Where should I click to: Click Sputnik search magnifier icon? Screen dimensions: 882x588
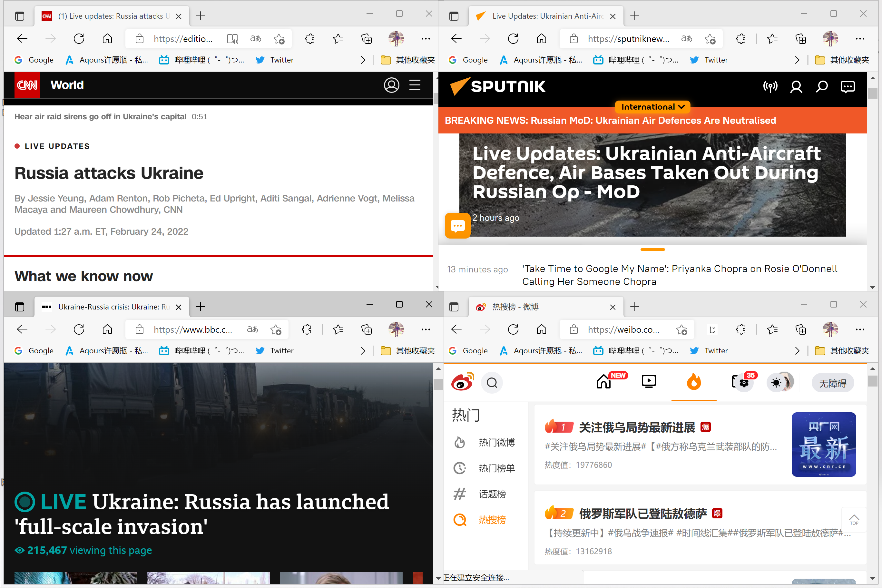point(822,87)
